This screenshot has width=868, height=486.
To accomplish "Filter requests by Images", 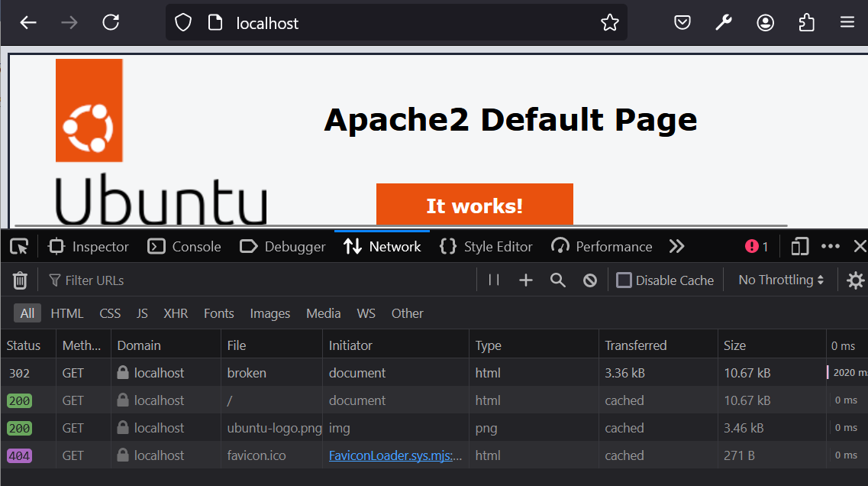I will click(x=269, y=313).
